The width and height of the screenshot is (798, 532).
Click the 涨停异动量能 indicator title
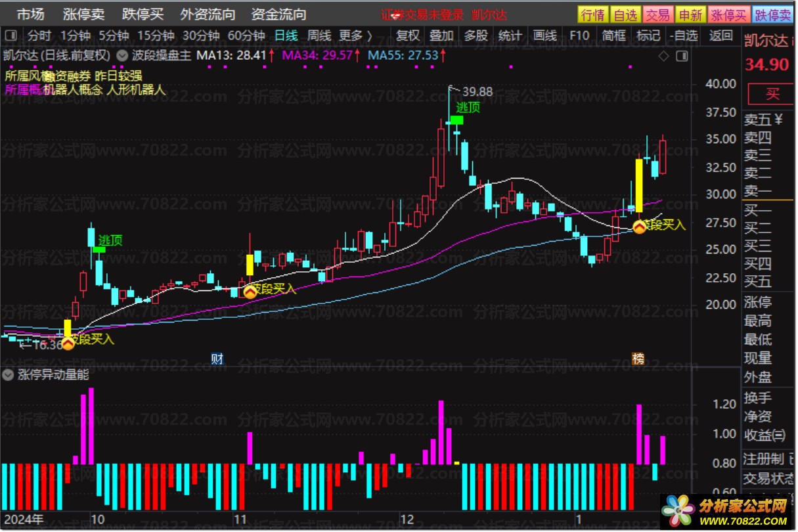(53, 375)
